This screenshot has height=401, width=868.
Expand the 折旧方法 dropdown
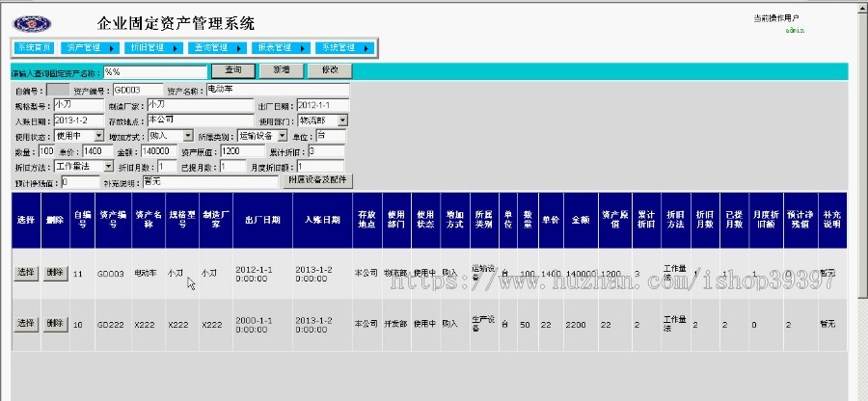point(108,166)
